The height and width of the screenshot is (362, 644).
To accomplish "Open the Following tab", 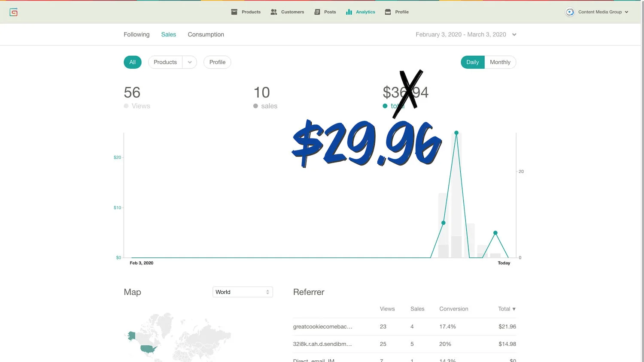I will [x=136, y=34].
